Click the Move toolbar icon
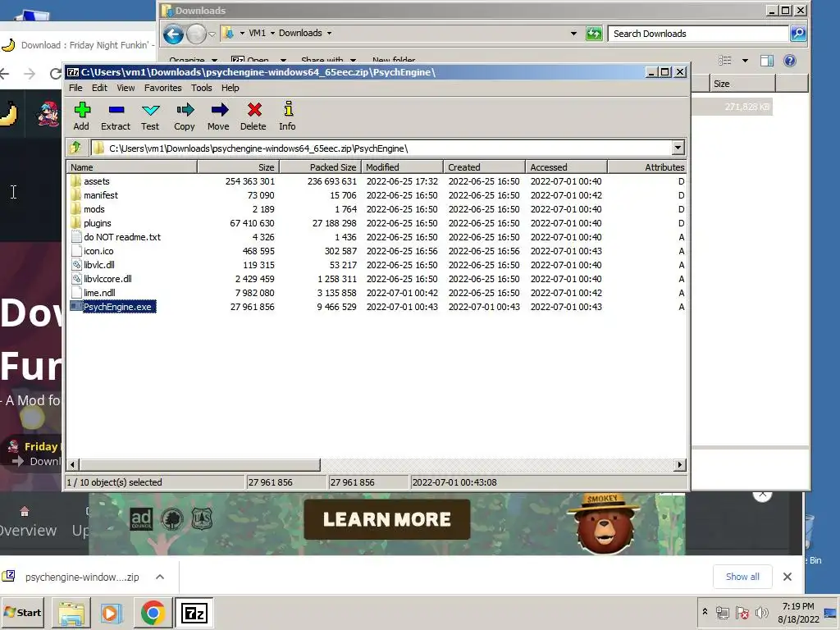The height and width of the screenshot is (630, 840). click(219, 111)
